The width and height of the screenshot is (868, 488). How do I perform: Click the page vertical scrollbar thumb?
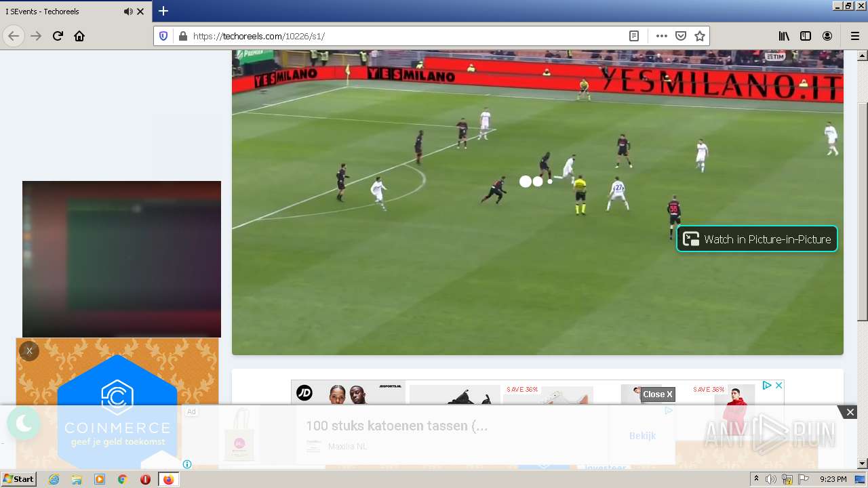click(x=863, y=212)
